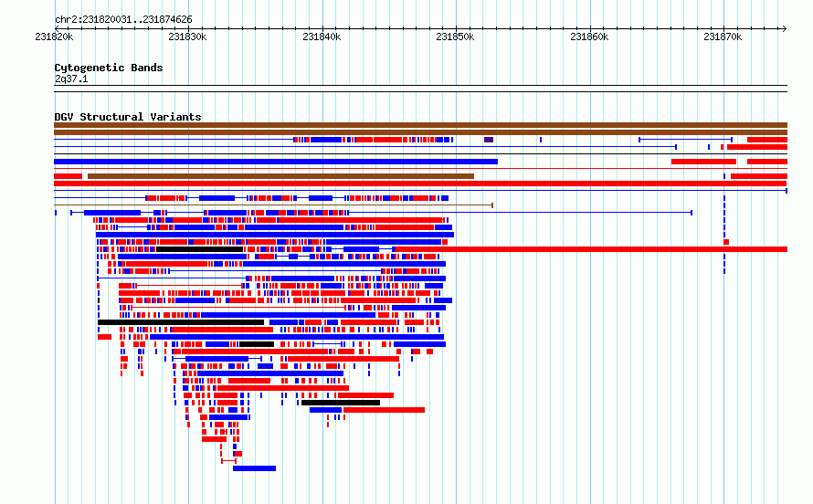
Task: Select the long brown bar below the blue bar
Action: coord(280,176)
